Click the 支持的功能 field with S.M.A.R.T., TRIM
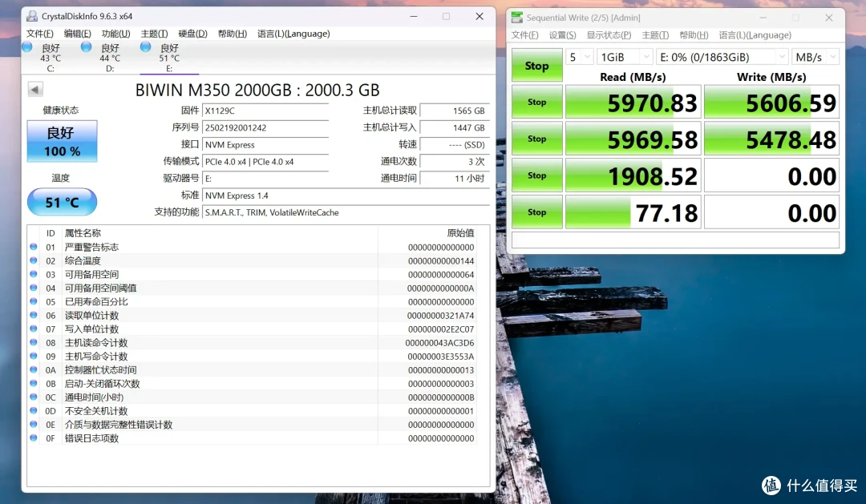The height and width of the screenshot is (504, 866). click(x=346, y=212)
